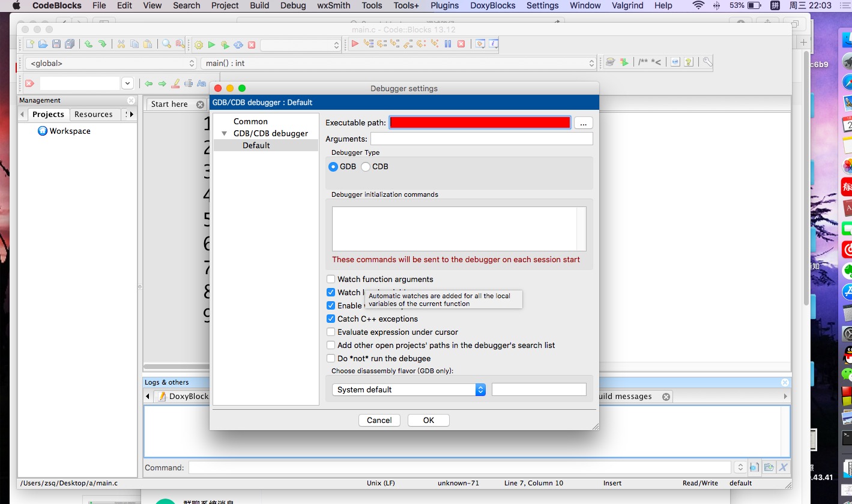The image size is (852, 504).
Task: Select Default debugger configuration in tree
Action: (256, 145)
